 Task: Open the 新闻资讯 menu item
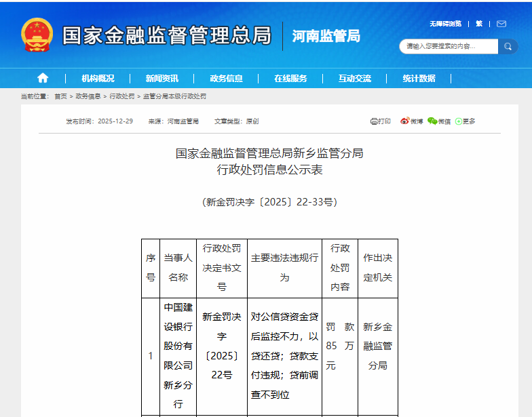[x=161, y=79]
